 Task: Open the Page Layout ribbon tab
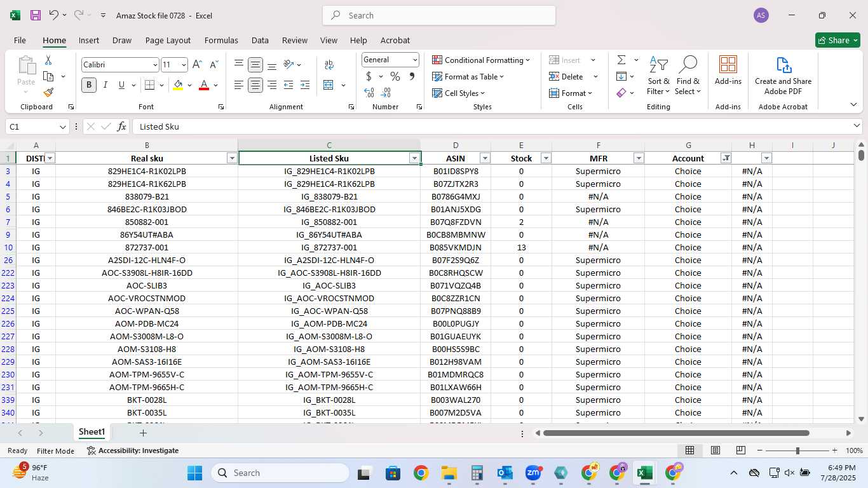(x=168, y=40)
